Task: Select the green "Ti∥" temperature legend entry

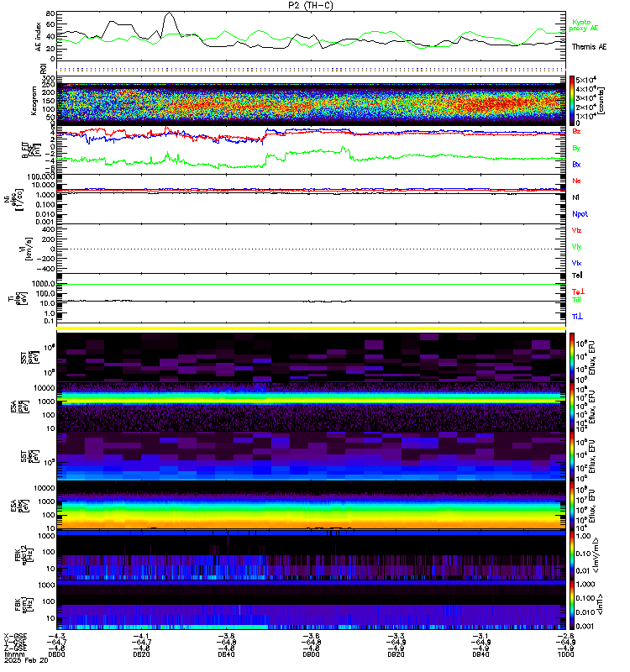Action: [x=576, y=300]
